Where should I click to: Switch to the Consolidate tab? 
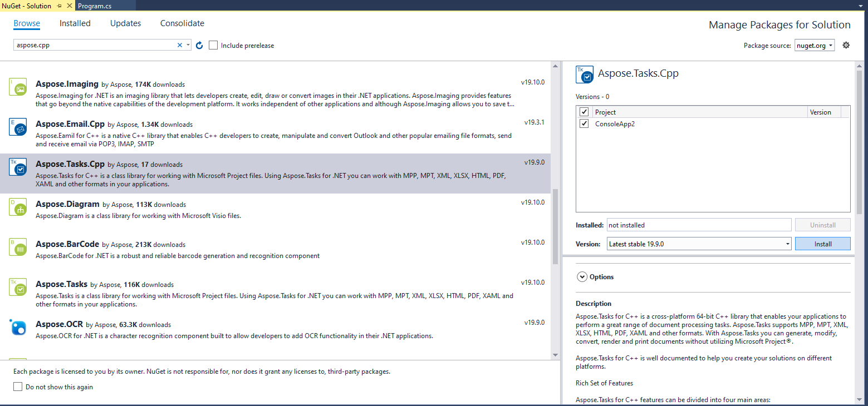tap(182, 23)
